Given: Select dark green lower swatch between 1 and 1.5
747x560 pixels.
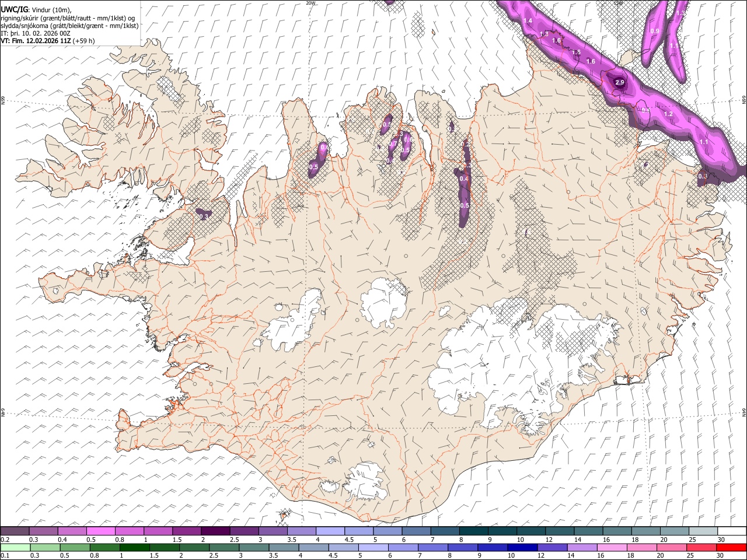Looking at the screenshot, I should (x=134, y=547).
